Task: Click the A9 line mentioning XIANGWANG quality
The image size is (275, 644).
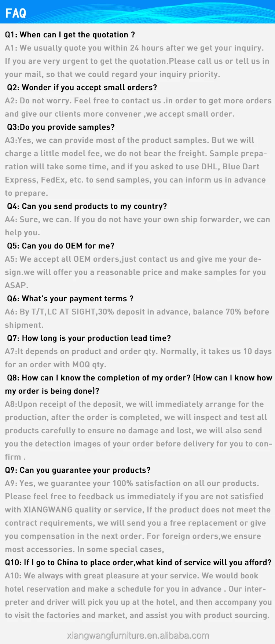Action: [x=137, y=510]
